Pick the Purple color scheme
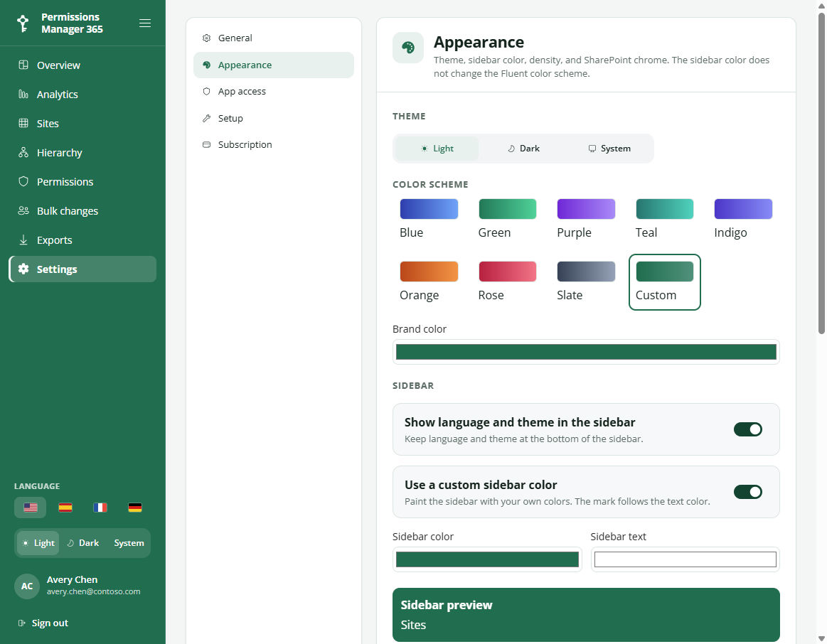 (x=586, y=219)
